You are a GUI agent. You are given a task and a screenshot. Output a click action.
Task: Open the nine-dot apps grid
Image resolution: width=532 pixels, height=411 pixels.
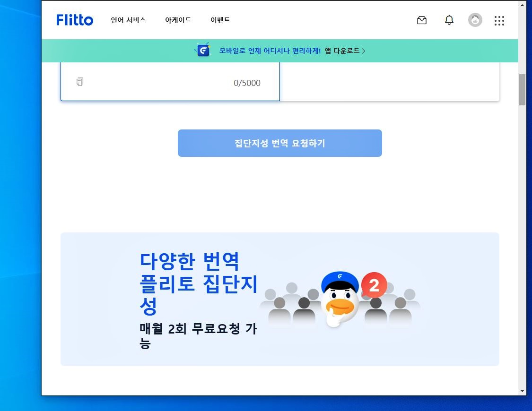point(499,21)
